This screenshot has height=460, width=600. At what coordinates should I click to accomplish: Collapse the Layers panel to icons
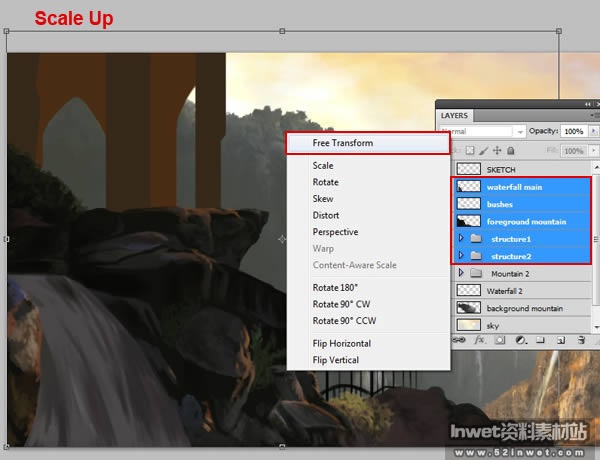coord(588,104)
